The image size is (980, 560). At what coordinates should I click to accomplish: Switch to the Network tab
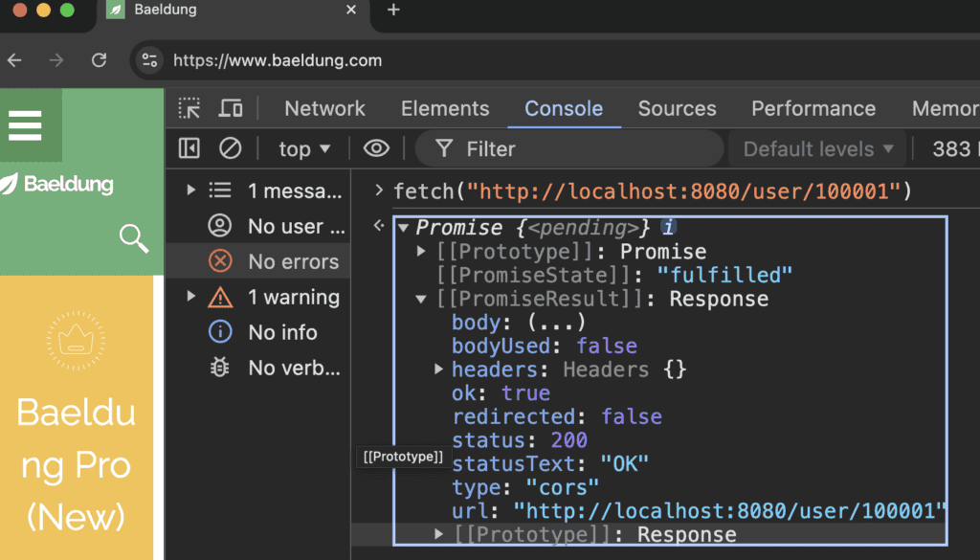pyautogui.click(x=324, y=108)
